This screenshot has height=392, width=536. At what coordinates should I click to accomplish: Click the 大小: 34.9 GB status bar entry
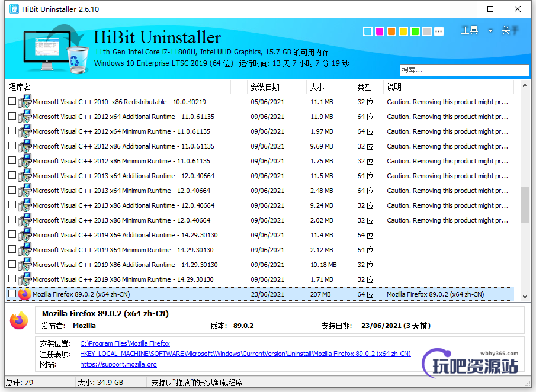click(x=101, y=383)
